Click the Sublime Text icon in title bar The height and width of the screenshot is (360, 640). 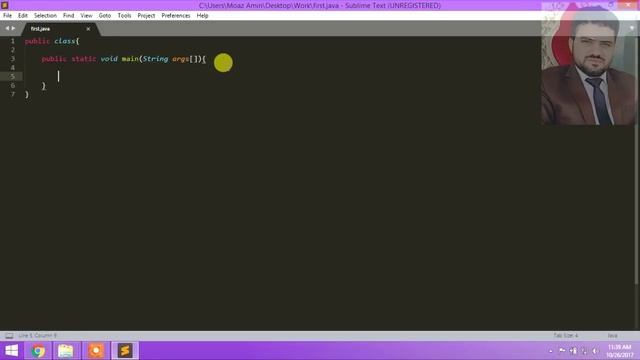click(5, 5)
